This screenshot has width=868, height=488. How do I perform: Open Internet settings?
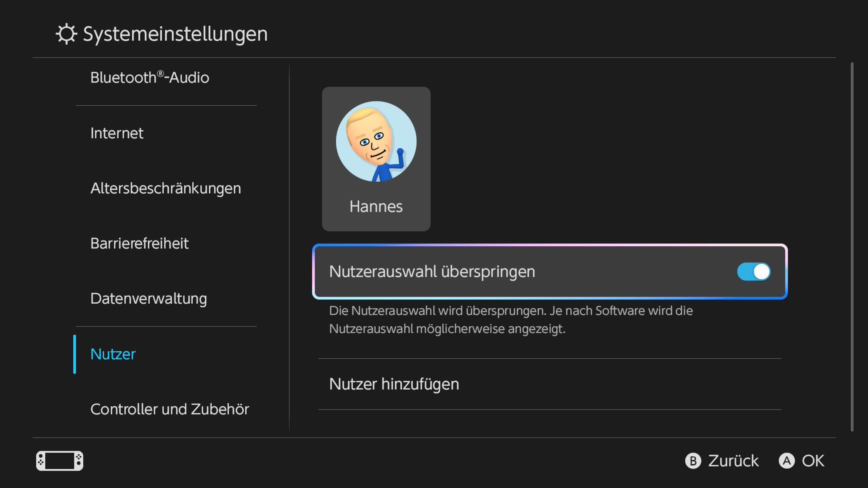[117, 133]
